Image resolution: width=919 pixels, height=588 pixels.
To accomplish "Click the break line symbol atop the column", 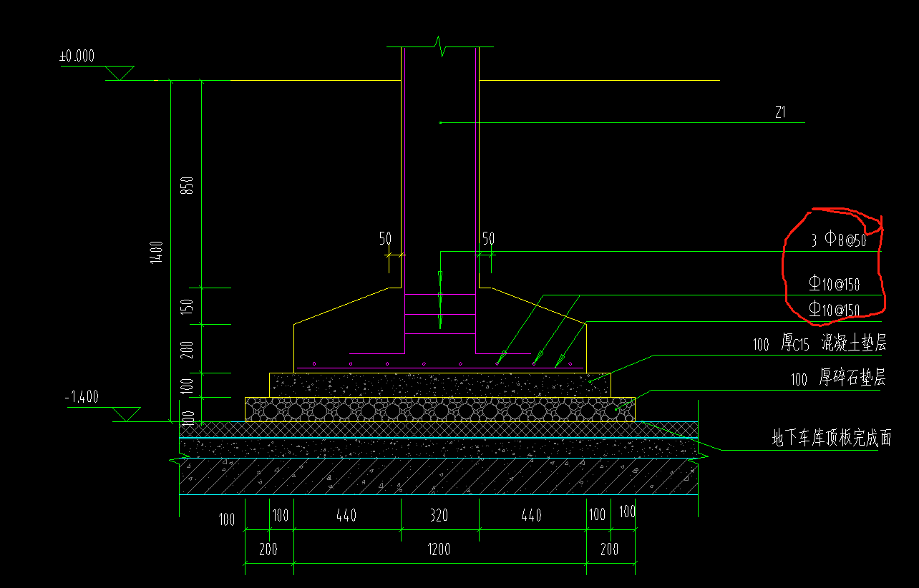I will (x=440, y=48).
